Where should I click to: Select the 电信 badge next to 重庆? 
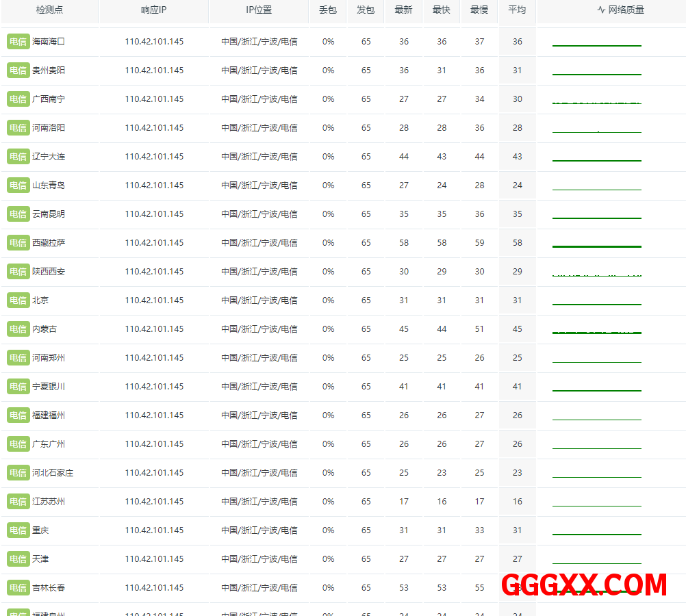point(18,530)
